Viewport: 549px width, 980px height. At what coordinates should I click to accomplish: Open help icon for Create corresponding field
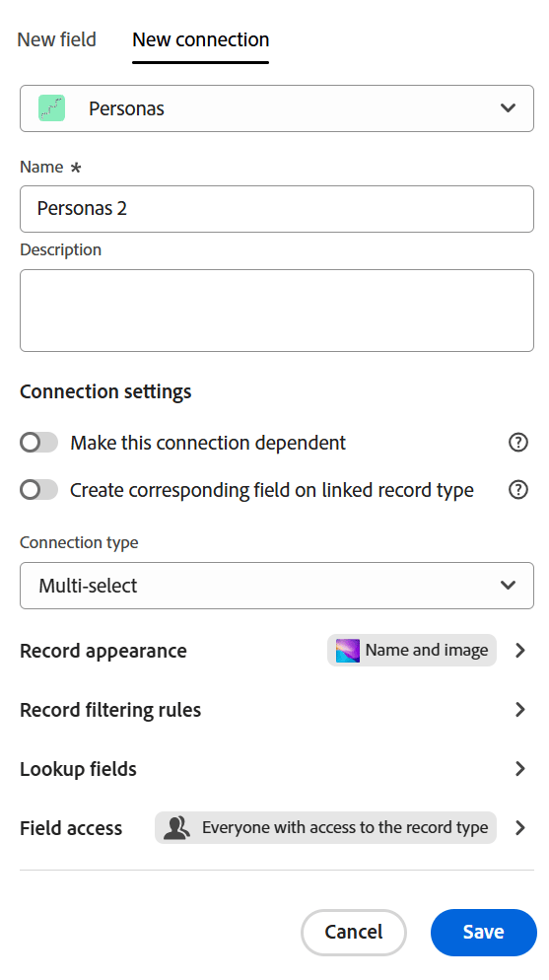tap(518, 490)
